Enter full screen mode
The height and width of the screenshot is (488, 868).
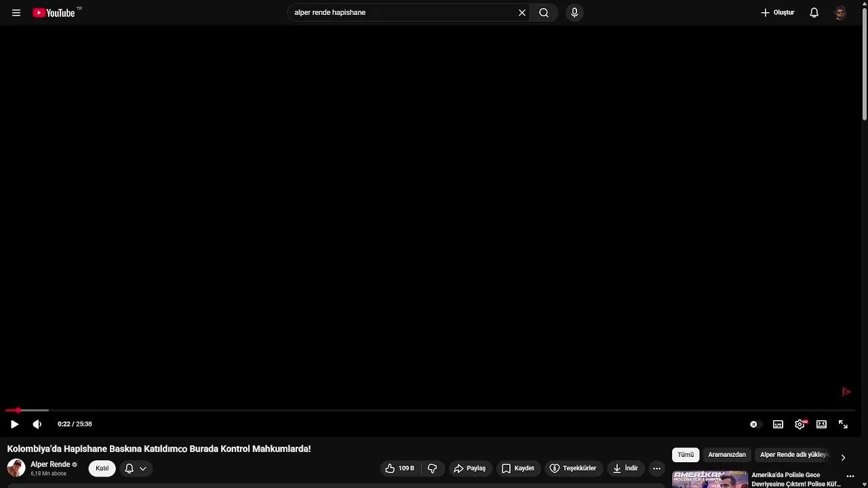(844, 424)
